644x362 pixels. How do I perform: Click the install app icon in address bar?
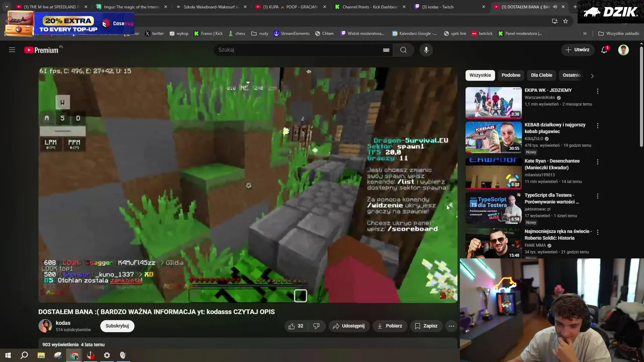(554, 21)
